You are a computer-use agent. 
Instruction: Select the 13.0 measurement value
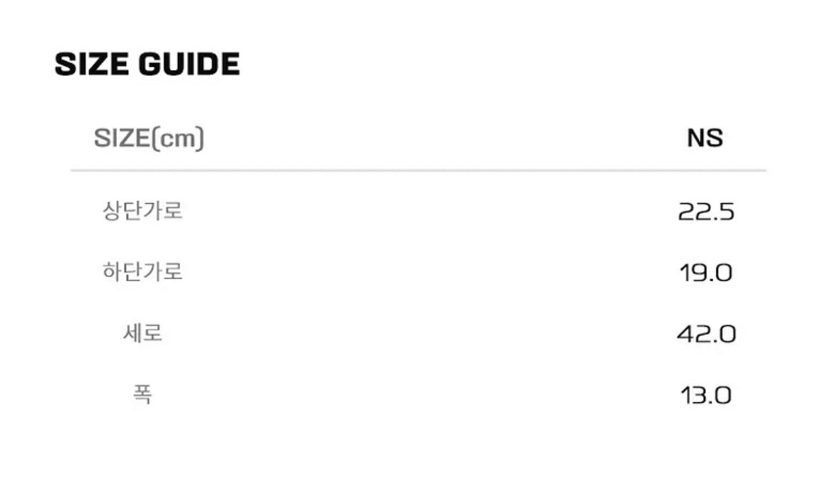[x=705, y=394]
